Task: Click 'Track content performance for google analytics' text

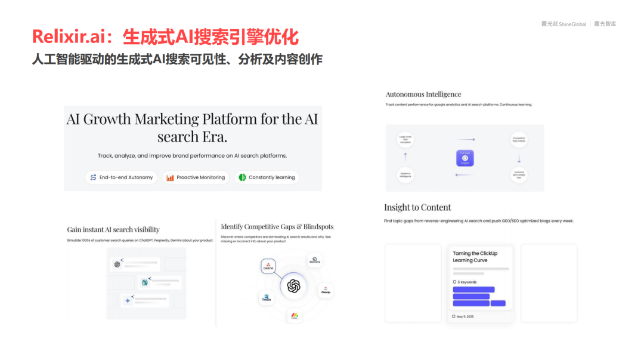Action: click(459, 105)
